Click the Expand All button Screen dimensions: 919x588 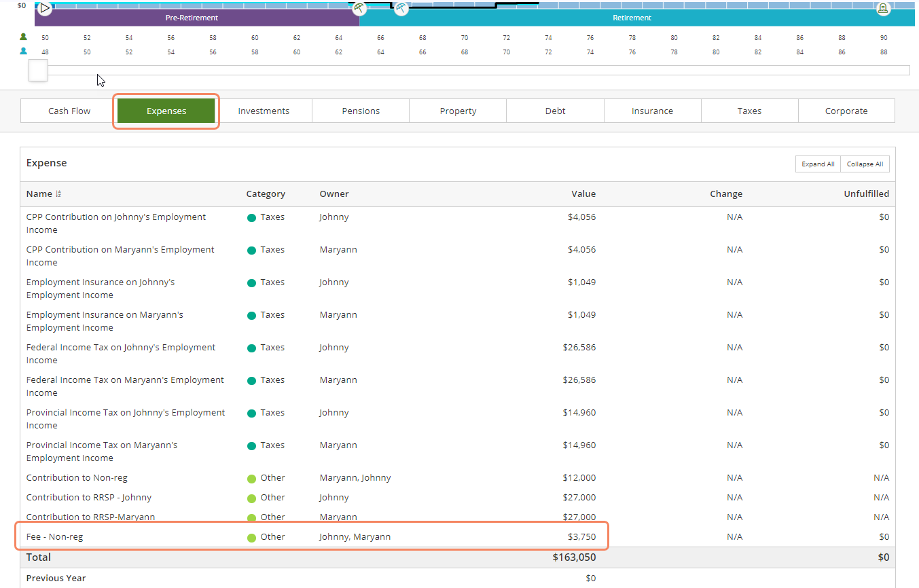coord(818,164)
